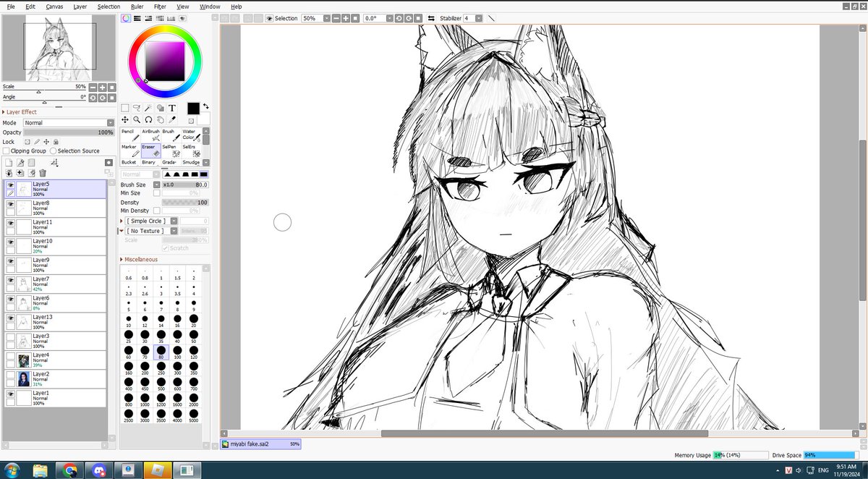868x479 pixels.
Task: Select the Rotate view tool
Action: pos(148,119)
